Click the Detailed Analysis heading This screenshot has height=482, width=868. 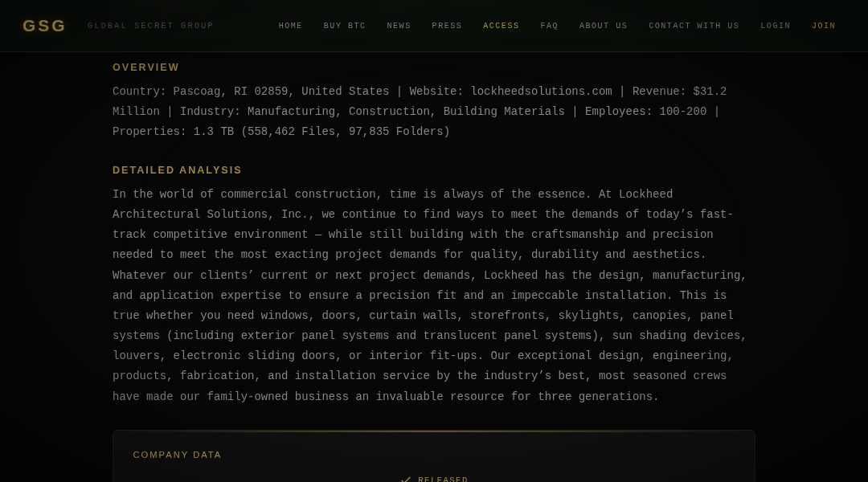pyautogui.click(x=177, y=170)
